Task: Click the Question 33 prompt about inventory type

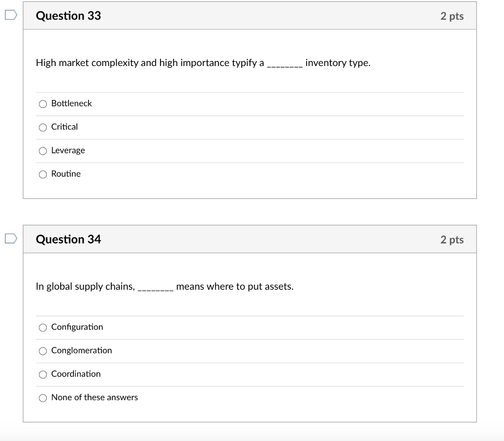Action: coord(203,63)
